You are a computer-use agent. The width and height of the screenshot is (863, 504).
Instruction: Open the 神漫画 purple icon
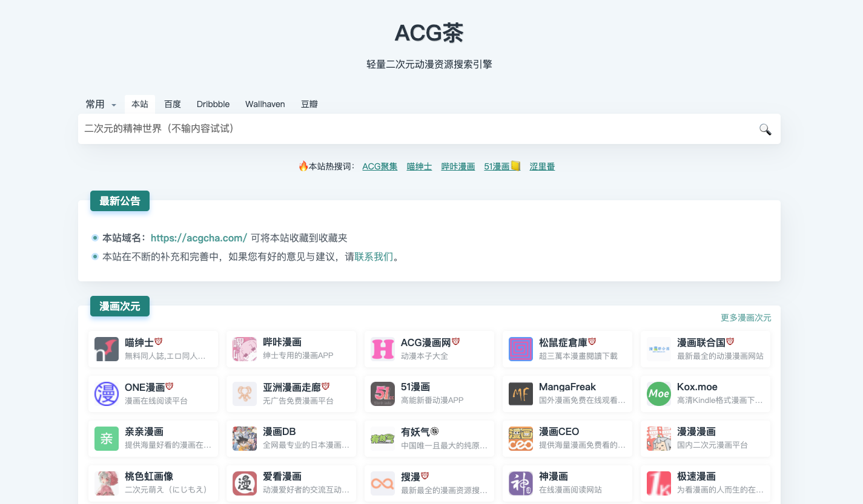coord(521,483)
